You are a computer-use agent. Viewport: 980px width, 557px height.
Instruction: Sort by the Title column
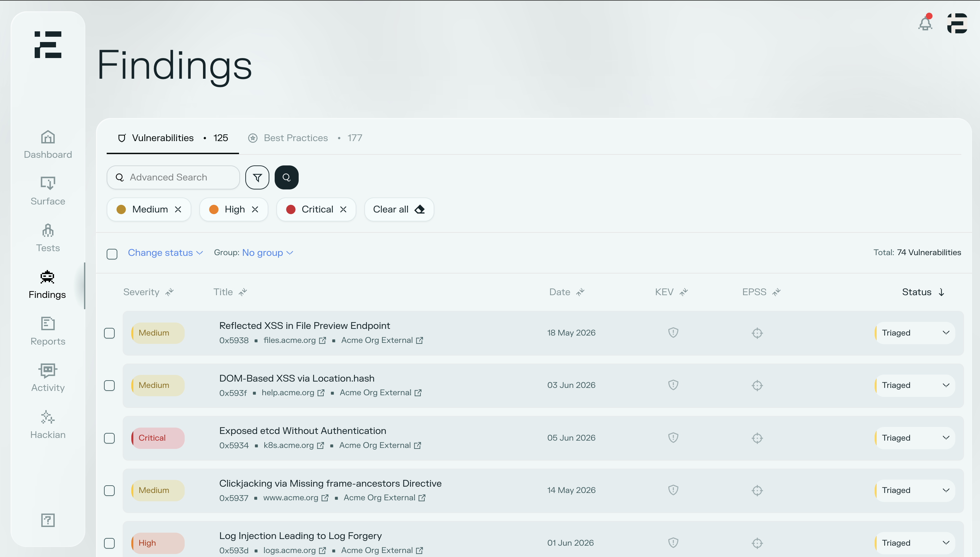pos(230,292)
